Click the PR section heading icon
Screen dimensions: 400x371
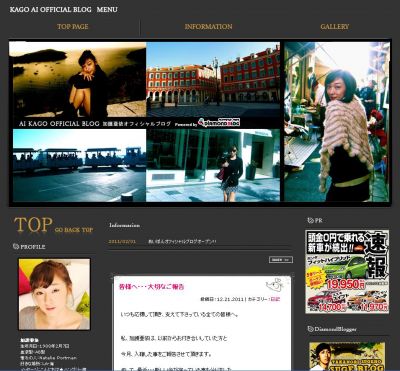click(310, 220)
